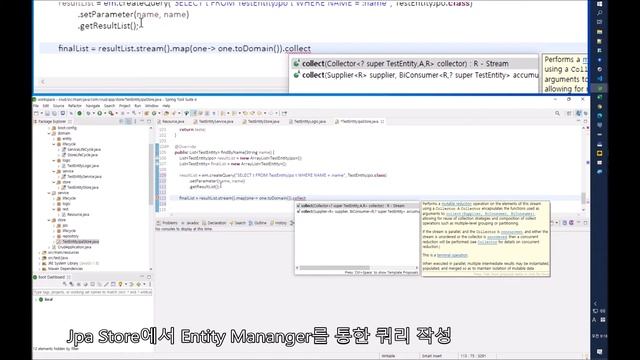Image resolution: width=640 pixels, height=360 pixels.
Task: Toggle Pin Editor toolbar button
Action: tap(284, 113)
